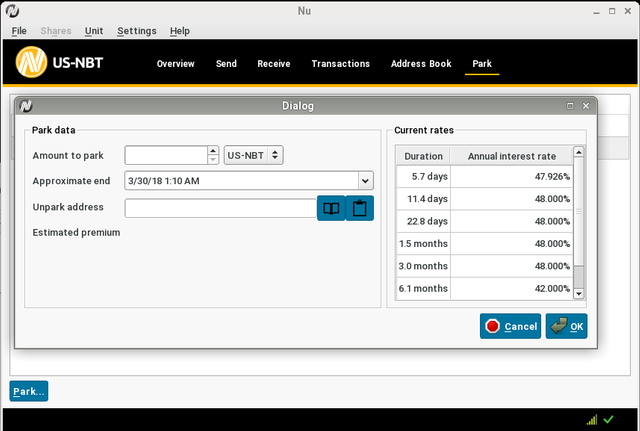Click the network signal strength icon
The height and width of the screenshot is (431, 640).
pyautogui.click(x=592, y=420)
